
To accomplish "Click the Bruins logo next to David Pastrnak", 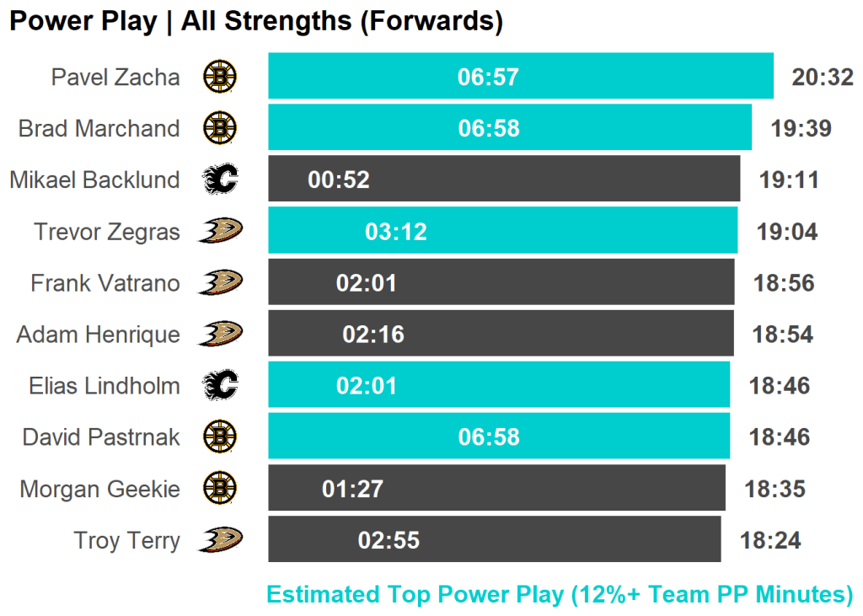I will [x=220, y=437].
